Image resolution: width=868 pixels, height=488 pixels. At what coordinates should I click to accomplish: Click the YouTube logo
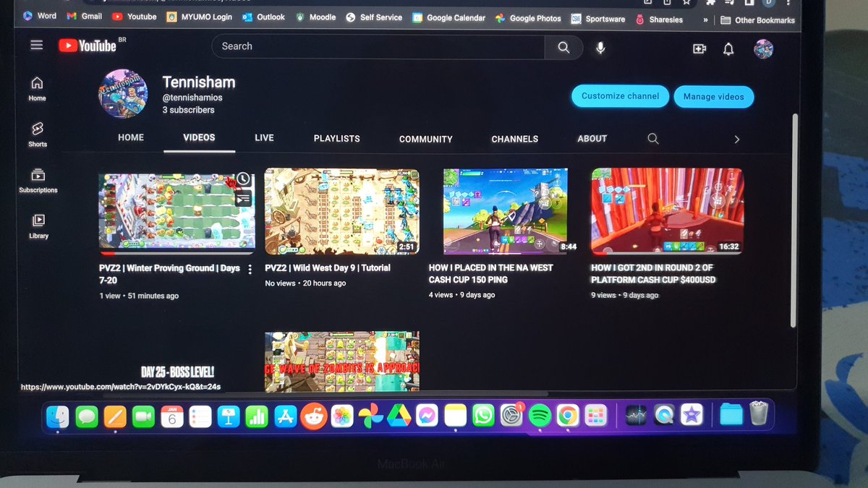(88, 46)
